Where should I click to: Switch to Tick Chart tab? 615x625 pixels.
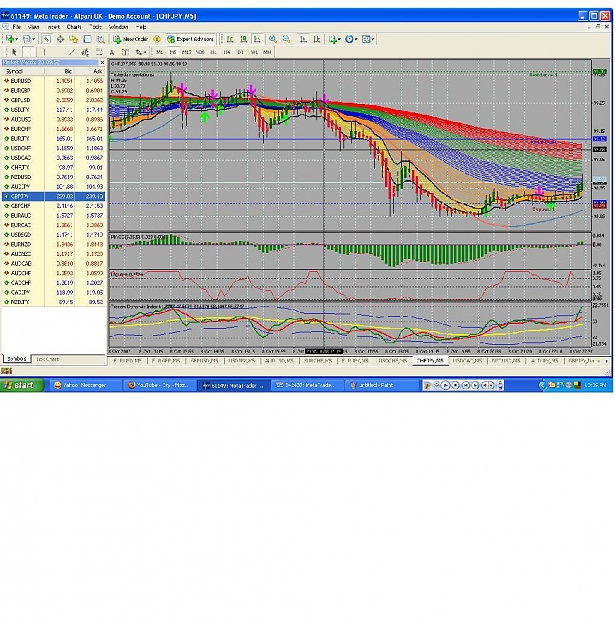47,360
